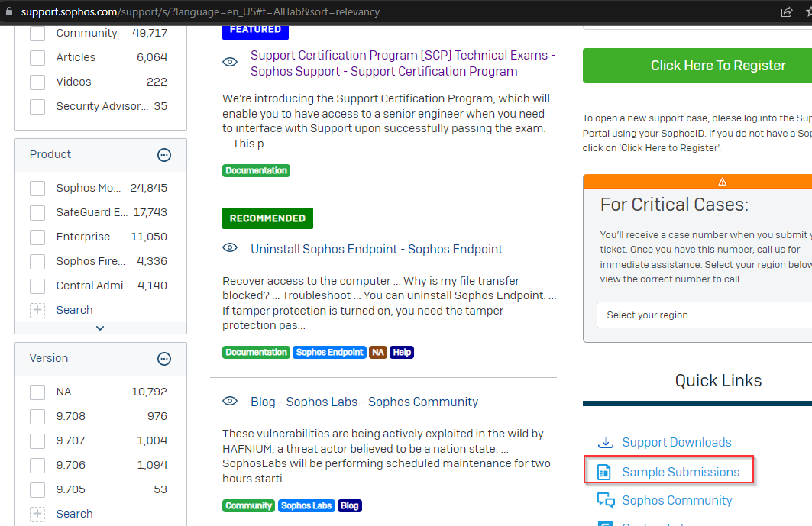Quick view the Uninstall Sophos Endpoint result
The height and width of the screenshot is (526, 812).
click(x=230, y=247)
